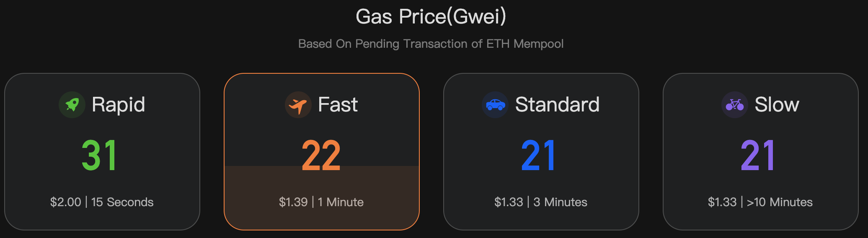Click the blue 21 Gwei Standard value

pyautogui.click(x=538, y=155)
